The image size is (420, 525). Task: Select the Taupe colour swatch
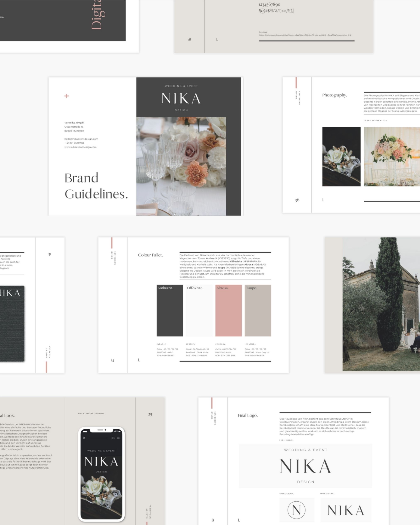[258, 311]
